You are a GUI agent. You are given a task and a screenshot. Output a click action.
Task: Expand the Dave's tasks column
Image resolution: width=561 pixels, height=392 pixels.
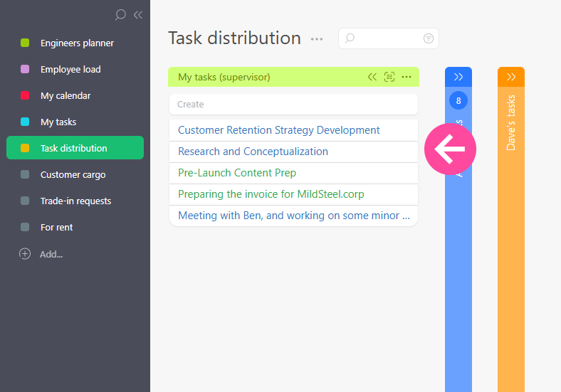click(511, 77)
